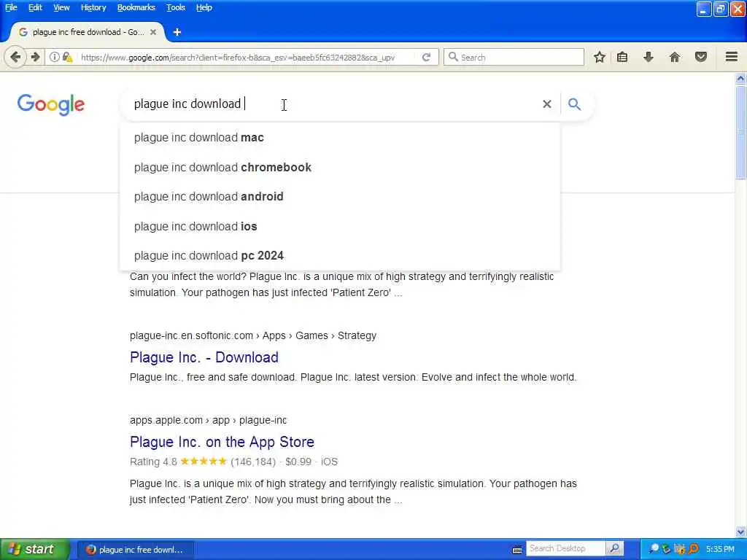Open a new tab with plus button

tap(177, 32)
